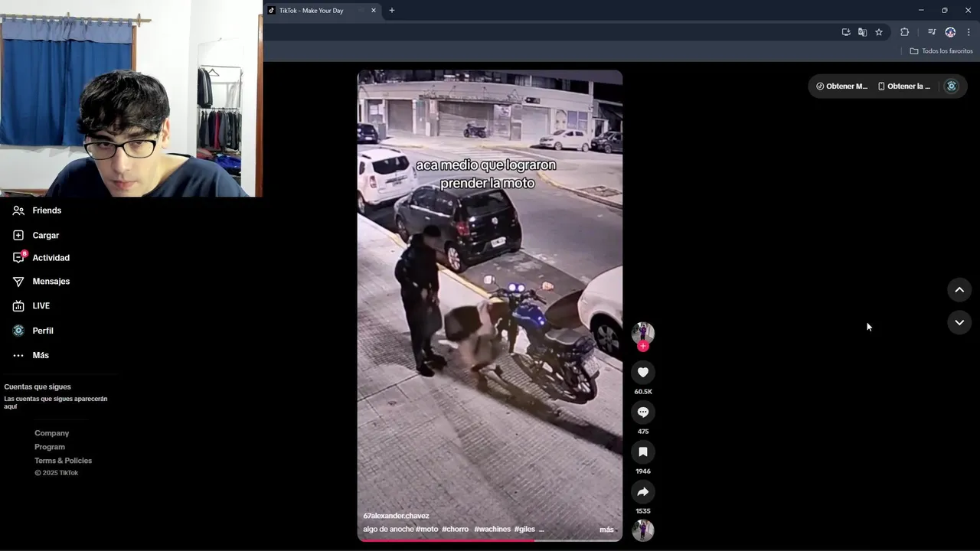
Task: Click the #chorro hashtag
Action: point(455,530)
